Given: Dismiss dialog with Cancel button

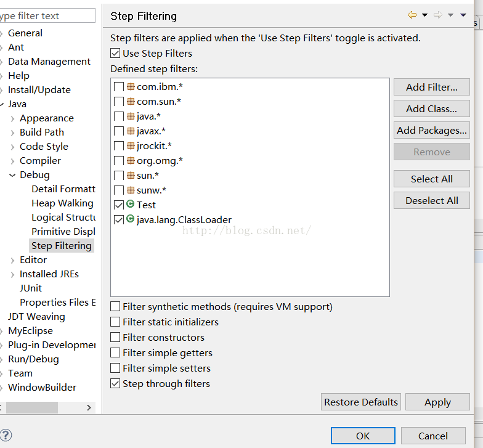Looking at the screenshot, I should pyautogui.click(x=433, y=436).
